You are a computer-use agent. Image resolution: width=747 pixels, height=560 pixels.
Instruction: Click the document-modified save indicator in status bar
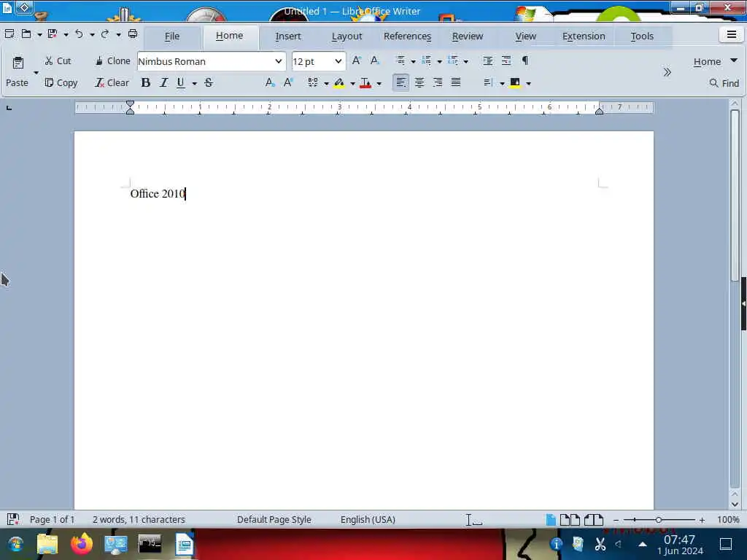(x=13, y=519)
